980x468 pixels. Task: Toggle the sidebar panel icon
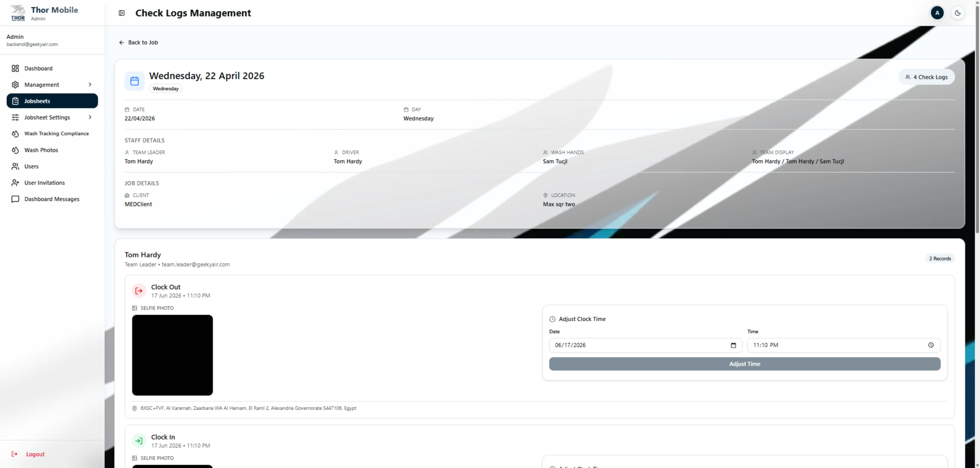[x=122, y=13]
